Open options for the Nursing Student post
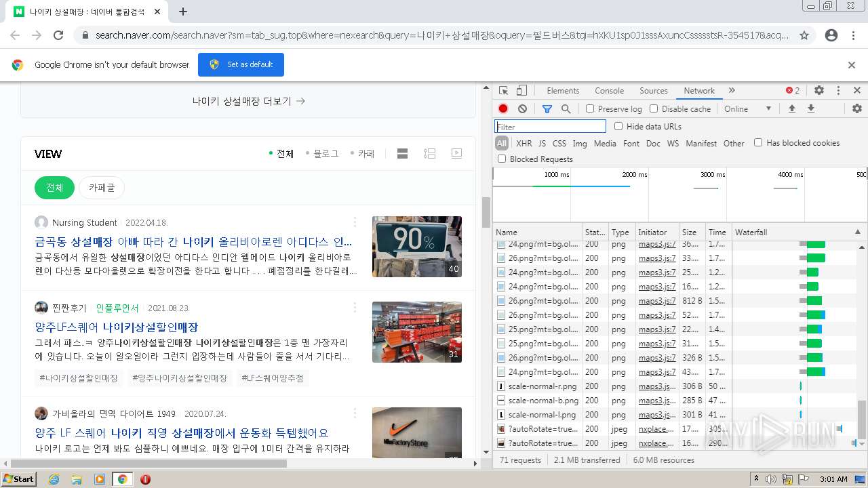 click(x=355, y=222)
